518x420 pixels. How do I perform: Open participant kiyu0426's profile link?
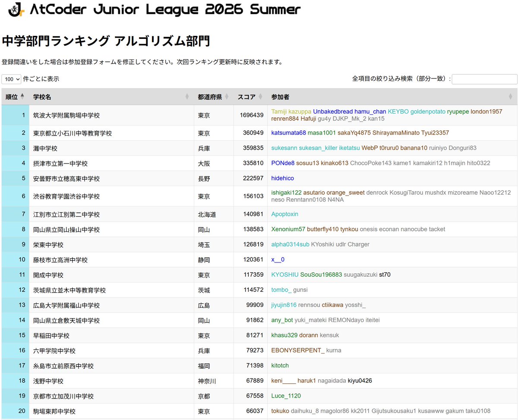(x=360, y=381)
